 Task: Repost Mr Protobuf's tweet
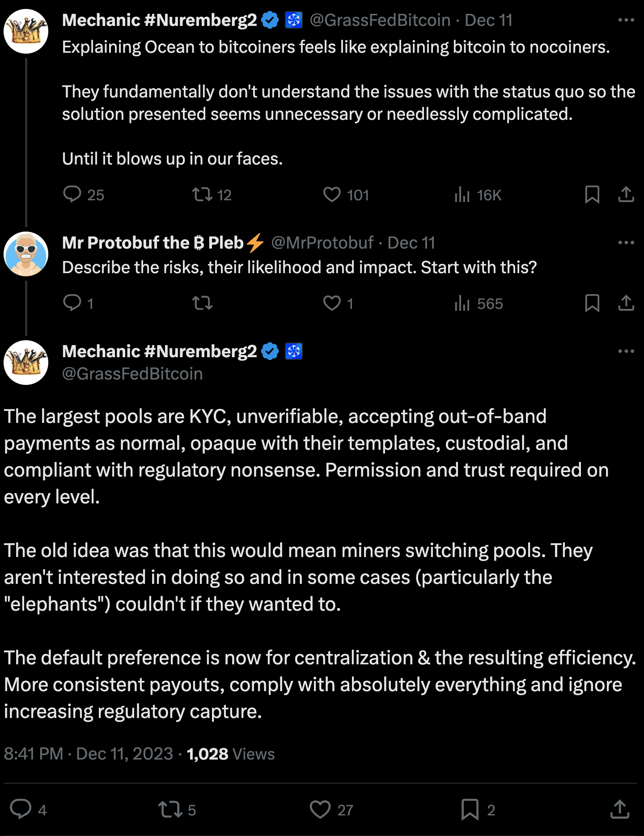coord(202,303)
